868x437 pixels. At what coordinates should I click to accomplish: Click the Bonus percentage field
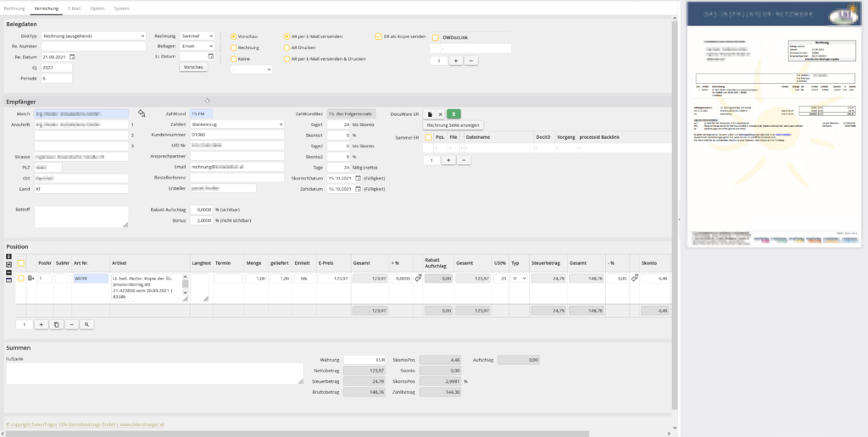(x=202, y=220)
